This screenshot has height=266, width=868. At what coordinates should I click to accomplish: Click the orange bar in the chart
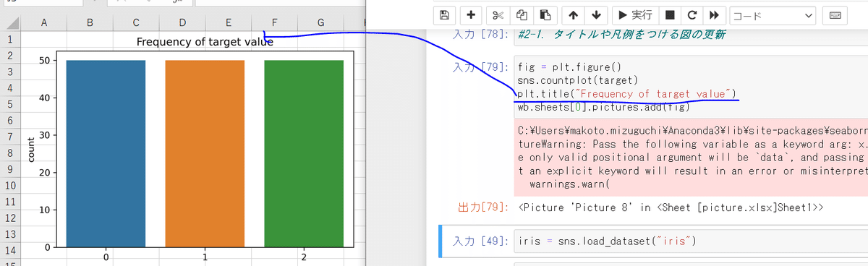pyautogui.click(x=205, y=153)
